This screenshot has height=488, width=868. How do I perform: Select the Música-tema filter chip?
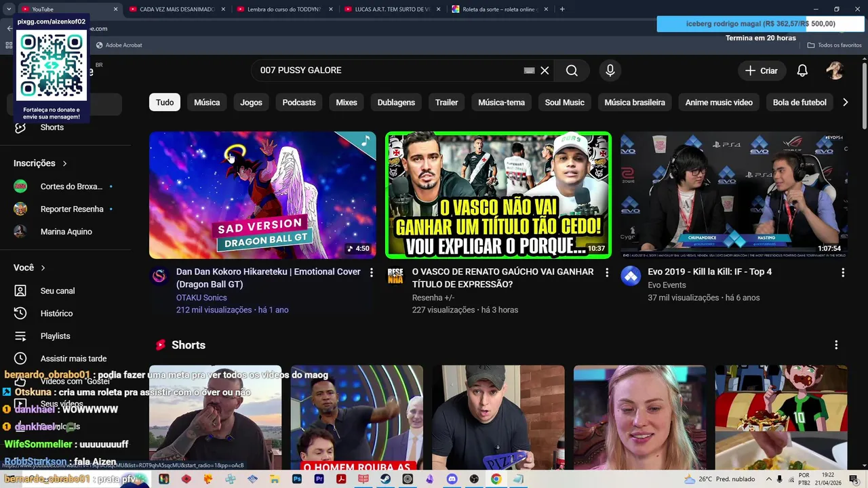coord(501,102)
